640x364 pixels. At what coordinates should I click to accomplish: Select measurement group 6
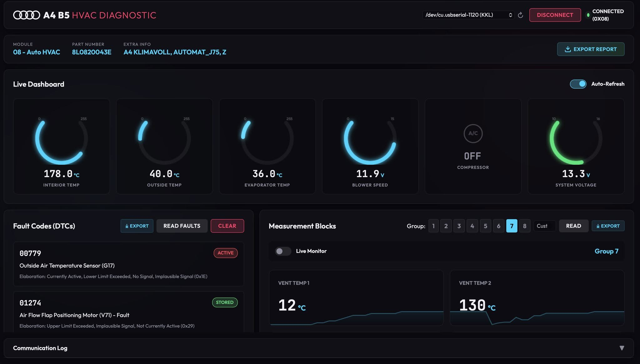tap(498, 226)
